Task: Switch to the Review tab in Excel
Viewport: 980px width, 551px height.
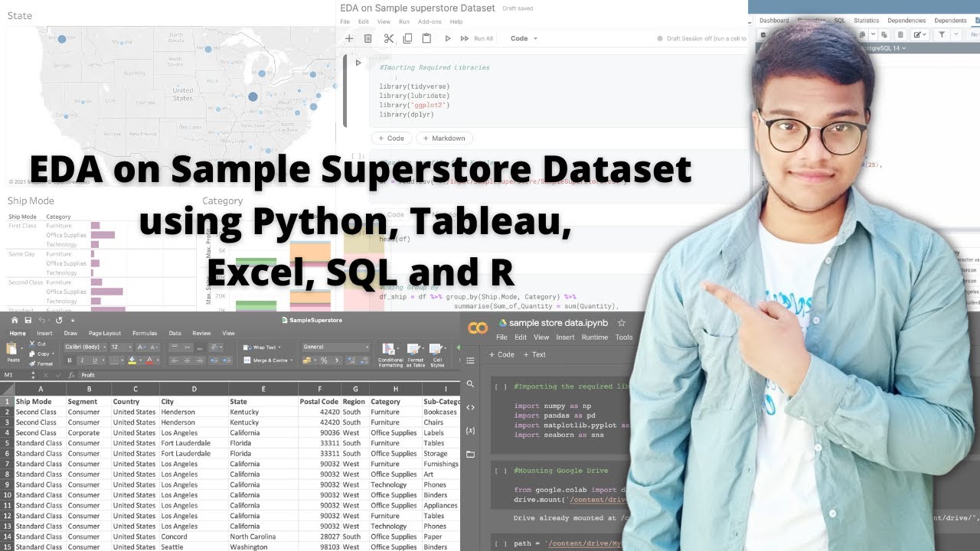Action: (x=201, y=333)
